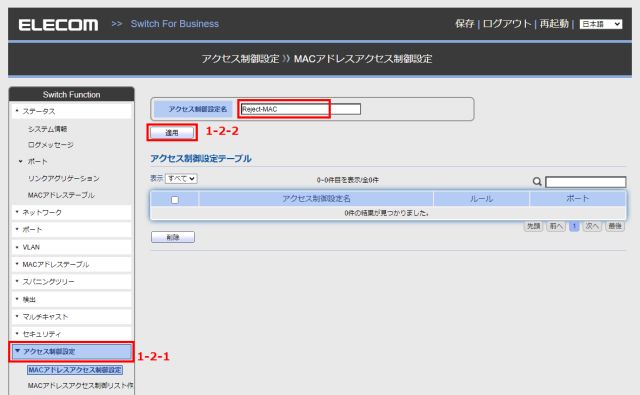Expand the セキュリティ sidebar section
The image size is (640, 395).
pos(71,334)
